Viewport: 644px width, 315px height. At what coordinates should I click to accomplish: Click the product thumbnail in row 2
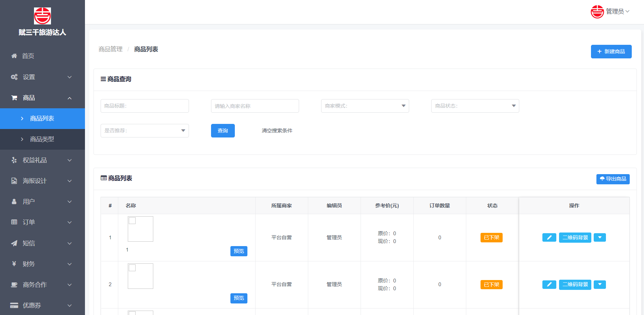(x=140, y=276)
